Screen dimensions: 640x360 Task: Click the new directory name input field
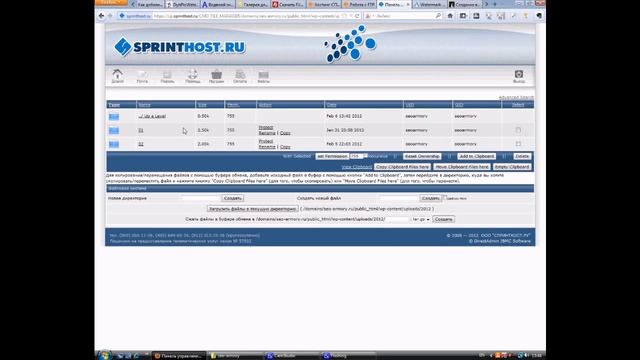[201, 198]
